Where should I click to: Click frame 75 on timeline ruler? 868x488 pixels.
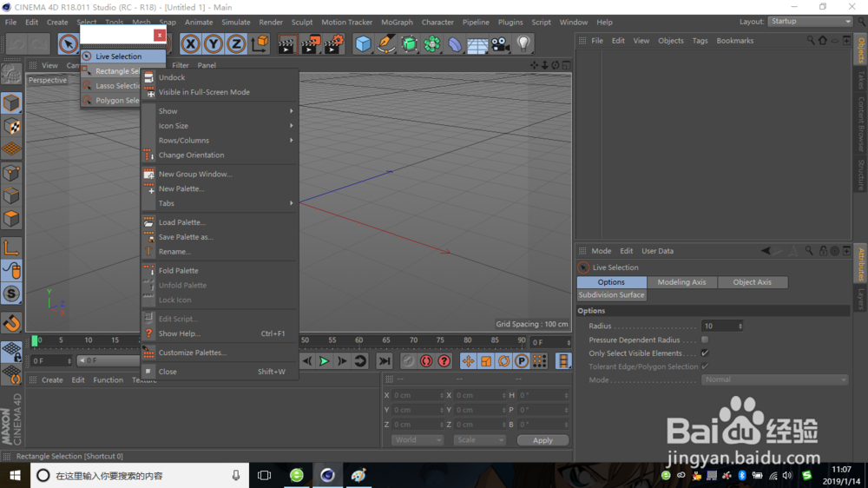tap(439, 340)
